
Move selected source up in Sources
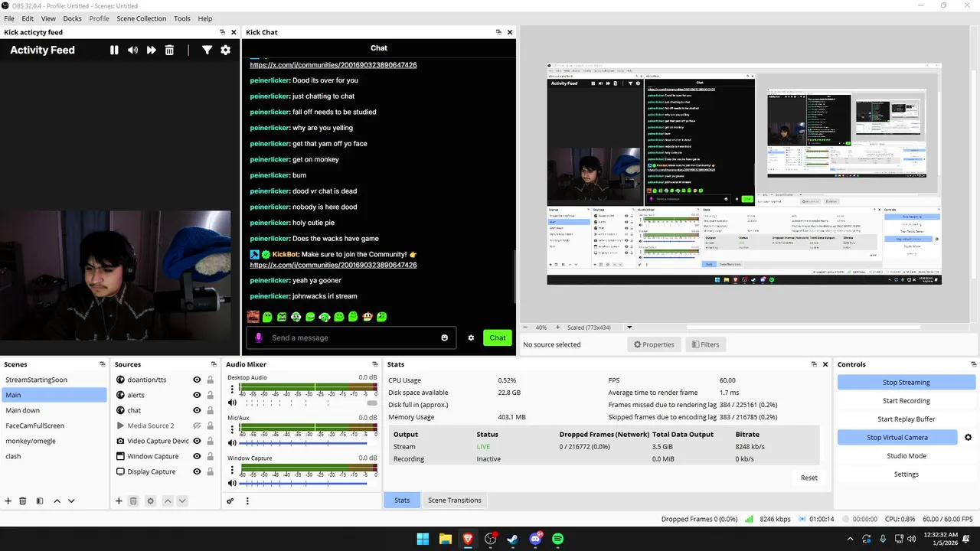(x=168, y=501)
